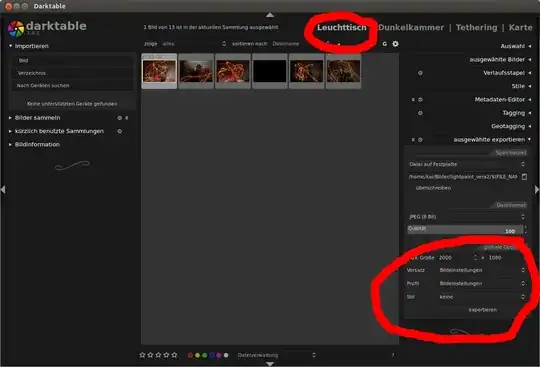
Task: Click the Bilder sammeln reset icon
Action: [120, 118]
